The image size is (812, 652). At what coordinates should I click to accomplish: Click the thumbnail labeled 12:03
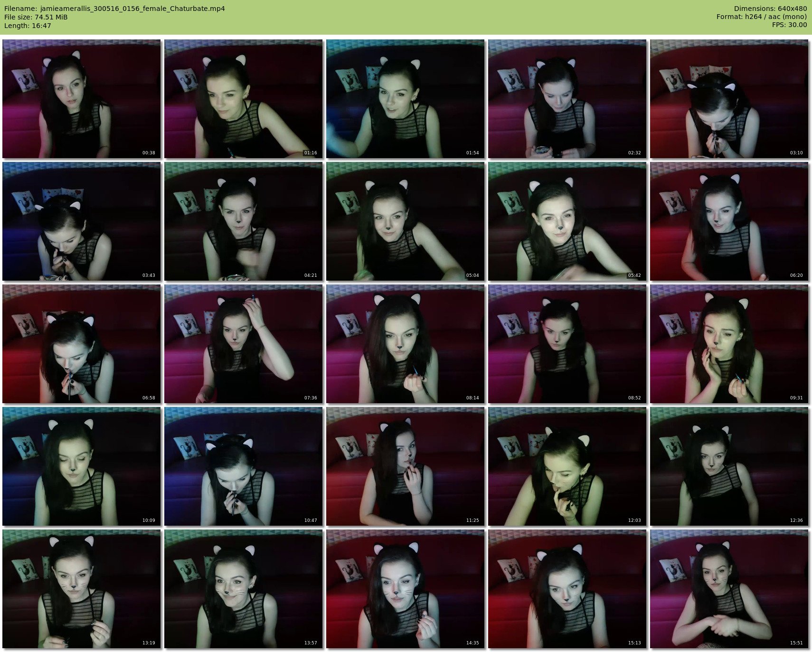[567, 466]
